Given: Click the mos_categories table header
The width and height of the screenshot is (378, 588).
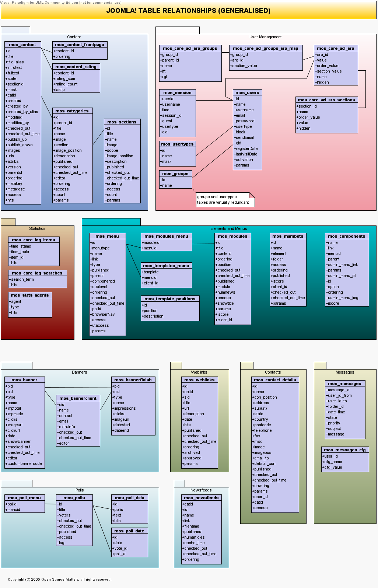Looking at the screenshot, I should point(72,111).
